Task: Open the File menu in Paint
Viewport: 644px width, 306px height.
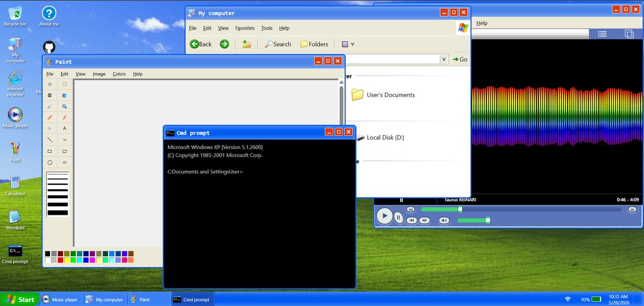Action: click(50, 74)
